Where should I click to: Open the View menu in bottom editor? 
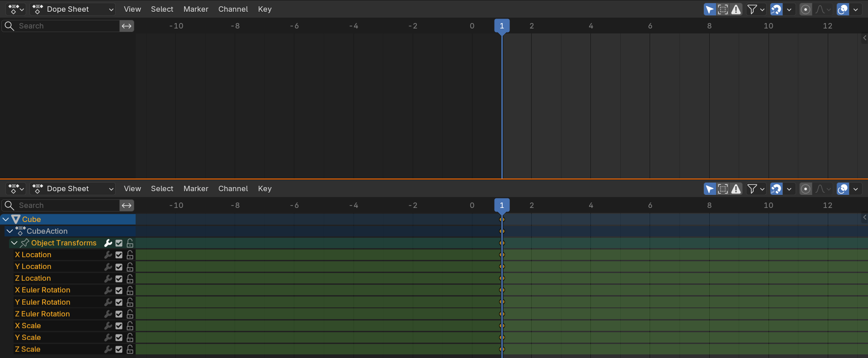tap(132, 188)
